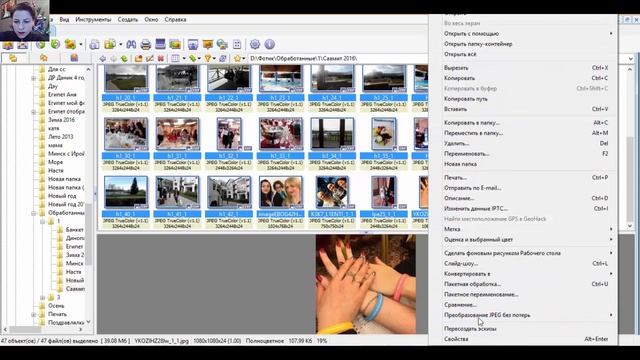Open the Создать menu
This screenshot has height=360, width=640.
pos(128,20)
